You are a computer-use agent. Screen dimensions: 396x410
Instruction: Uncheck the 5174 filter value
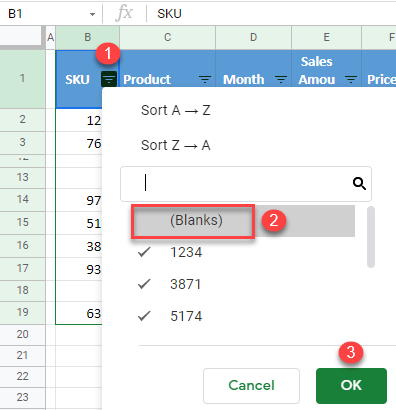coord(243,316)
